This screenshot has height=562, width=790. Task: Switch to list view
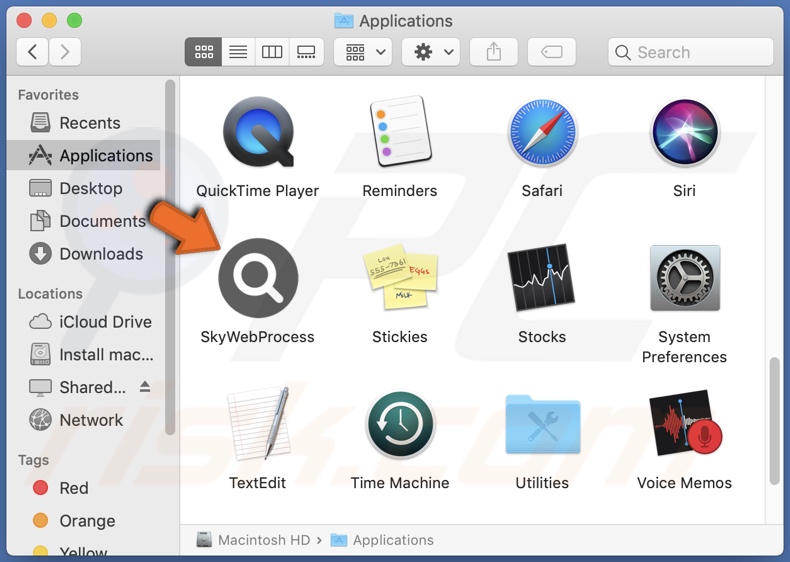point(238,52)
